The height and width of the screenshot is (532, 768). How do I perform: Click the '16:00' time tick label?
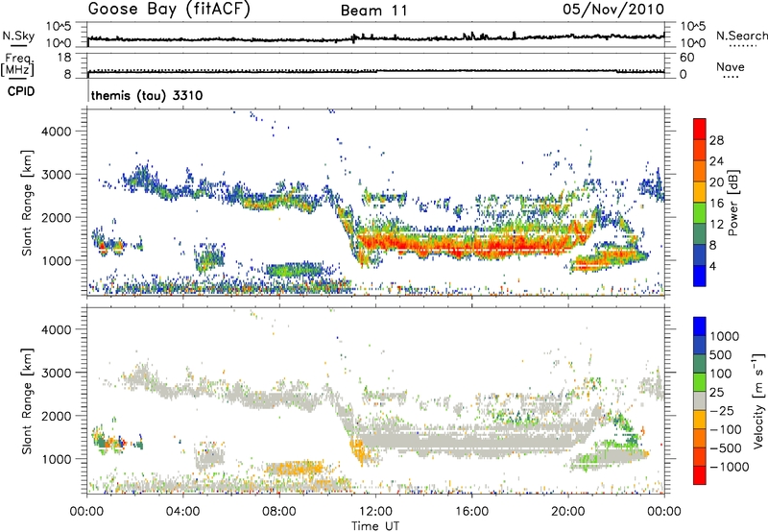[x=471, y=512]
